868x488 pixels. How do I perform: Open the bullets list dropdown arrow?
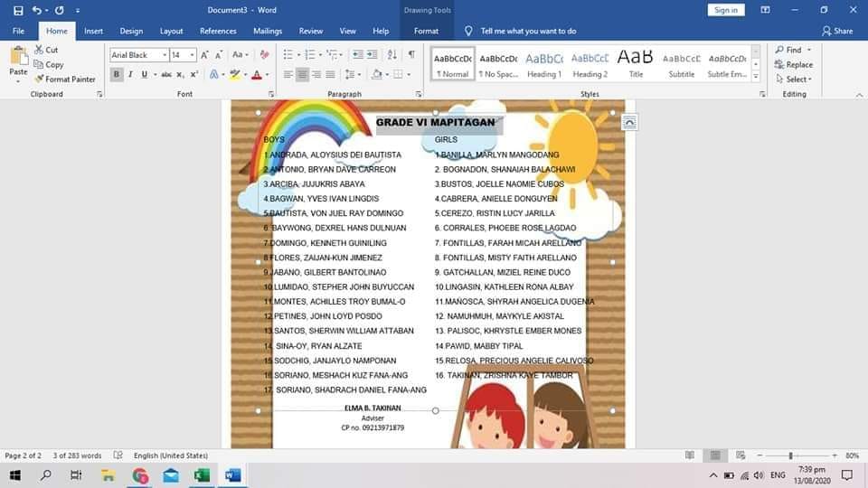tap(299, 55)
